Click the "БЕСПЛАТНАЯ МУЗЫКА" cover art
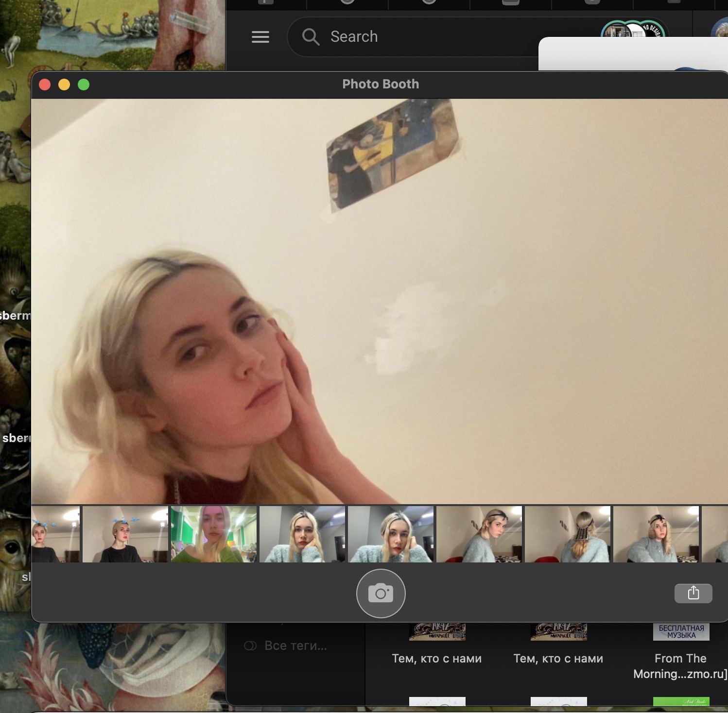Image resolution: width=728 pixels, height=713 pixels. point(681,632)
